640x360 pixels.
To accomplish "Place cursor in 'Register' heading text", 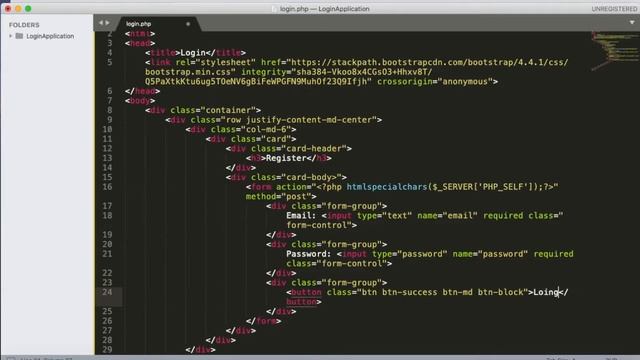I will [286, 158].
